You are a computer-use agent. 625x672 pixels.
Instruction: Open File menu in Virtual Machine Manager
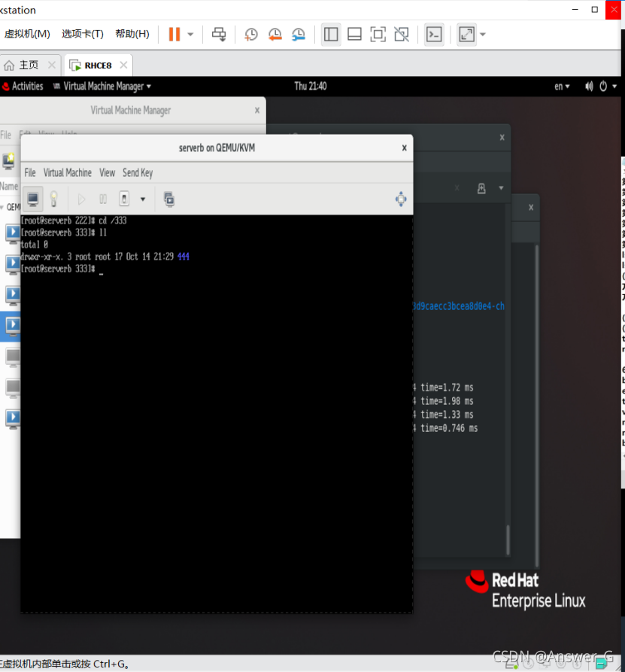(x=5, y=135)
